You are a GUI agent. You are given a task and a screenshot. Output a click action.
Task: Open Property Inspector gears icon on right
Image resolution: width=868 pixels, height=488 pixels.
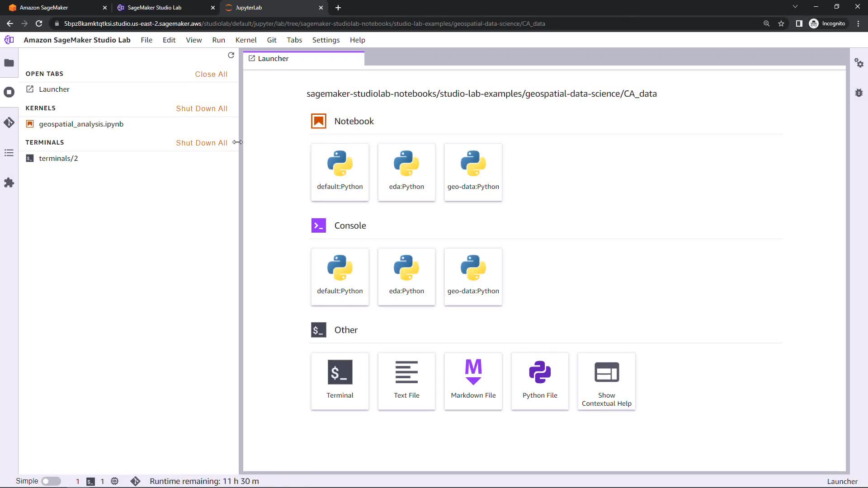point(859,63)
